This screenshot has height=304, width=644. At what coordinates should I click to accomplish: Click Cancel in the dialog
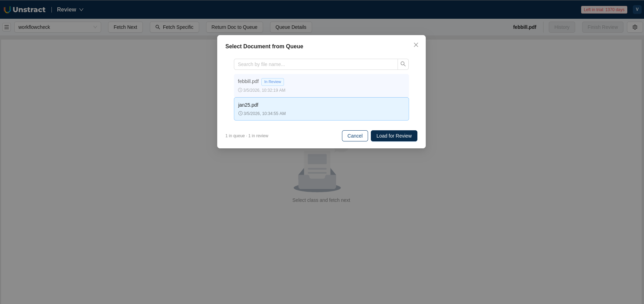(x=355, y=136)
